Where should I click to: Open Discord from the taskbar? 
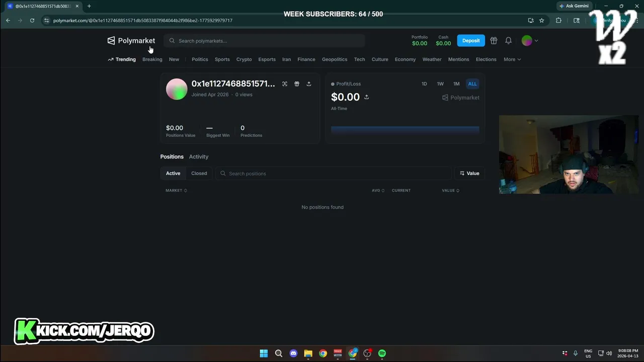click(293, 353)
